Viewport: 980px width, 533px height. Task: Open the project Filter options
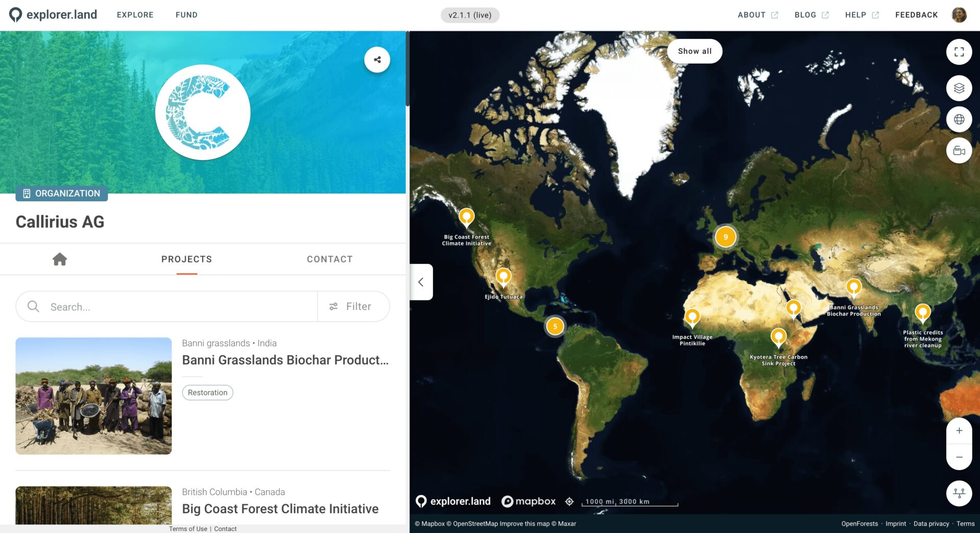[x=354, y=306]
